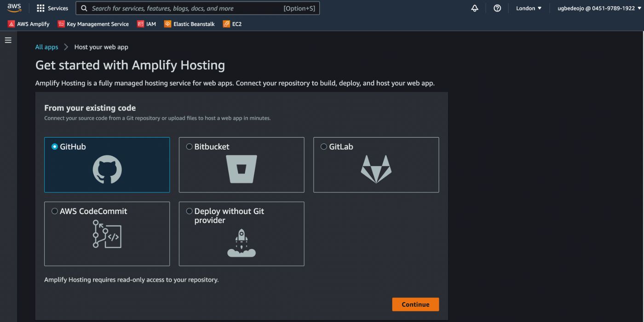Click the breadcrumb chevron separator
The height and width of the screenshot is (322, 644).
(66, 47)
